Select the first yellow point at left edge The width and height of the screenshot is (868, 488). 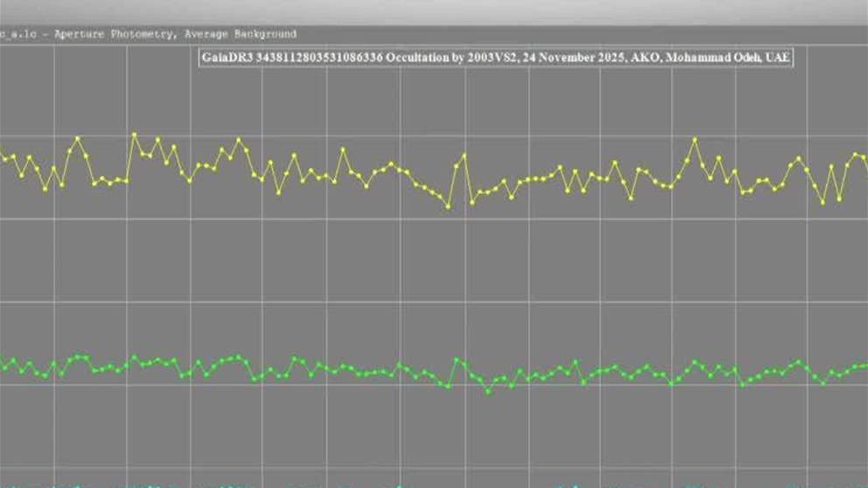[x=3, y=158]
